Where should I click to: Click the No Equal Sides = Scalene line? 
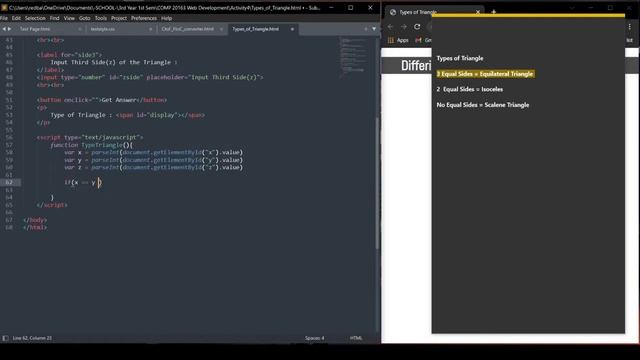[482, 105]
